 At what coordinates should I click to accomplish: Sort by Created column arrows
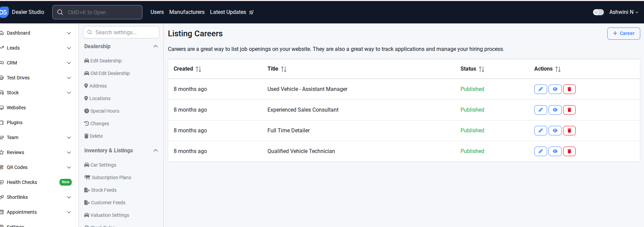pyautogui.click(x=198, y=69)
